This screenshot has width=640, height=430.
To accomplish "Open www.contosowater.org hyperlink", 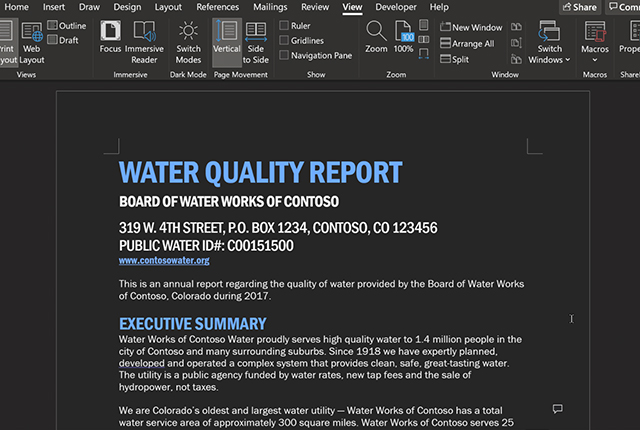I will point(164,260).
